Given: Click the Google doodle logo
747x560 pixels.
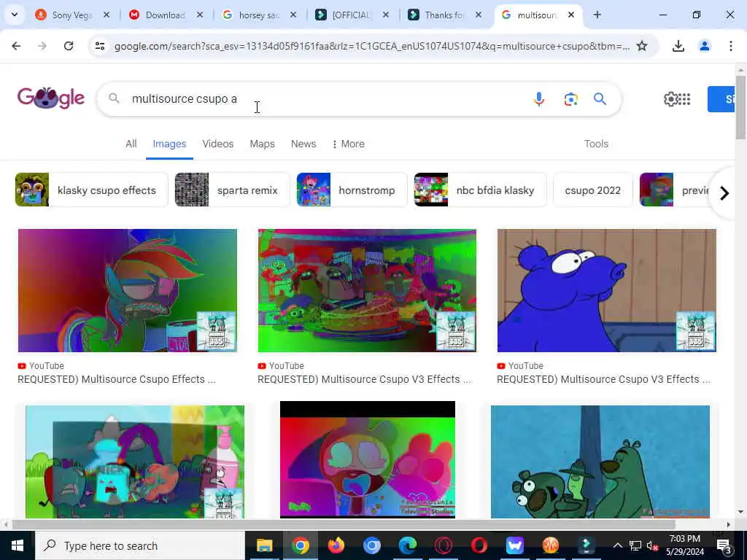Looking at the screenshot, I should 51,98.
